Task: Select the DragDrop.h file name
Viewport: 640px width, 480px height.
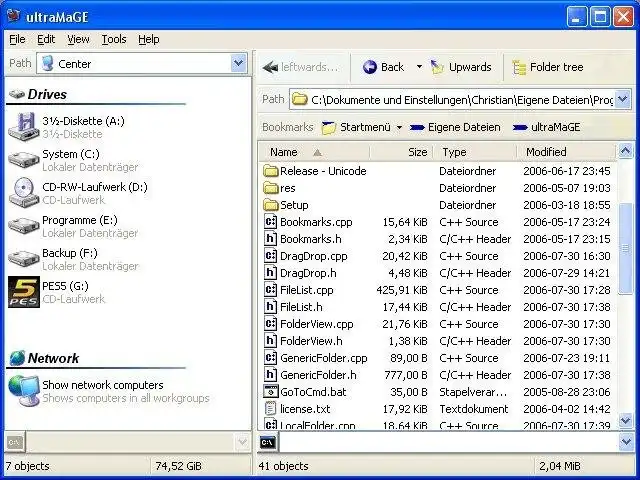Action: click(x=308, y=273)
